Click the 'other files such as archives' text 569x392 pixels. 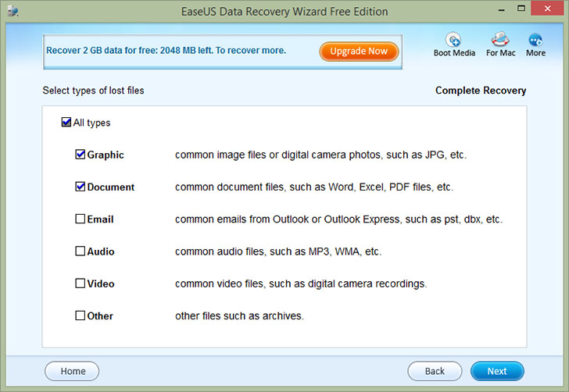[239, 315]
